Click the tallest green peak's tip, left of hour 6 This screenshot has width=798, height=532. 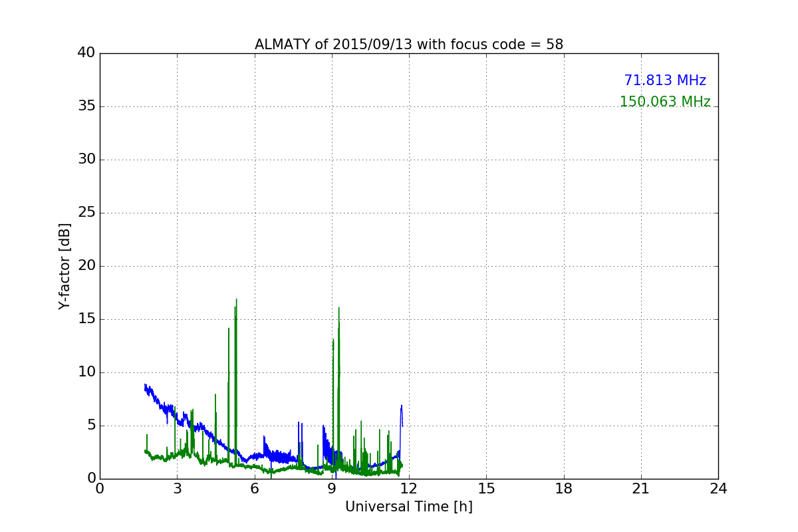pyautogui.click(x=236, y=300)
